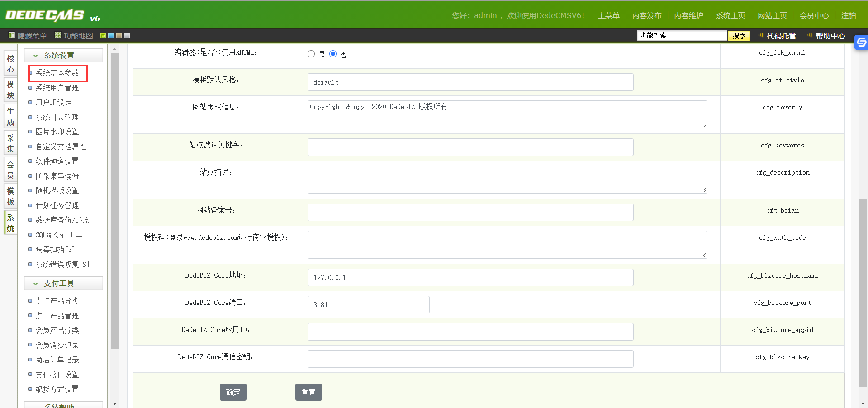
Task: Click the 站点默认关键字 input field
Action: [470, 147]
